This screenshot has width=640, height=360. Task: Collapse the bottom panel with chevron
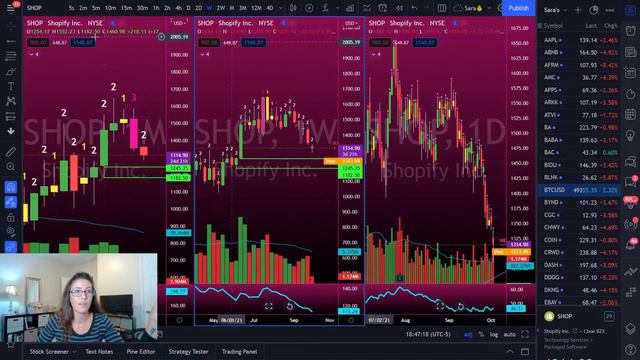[x=510, y=351]
